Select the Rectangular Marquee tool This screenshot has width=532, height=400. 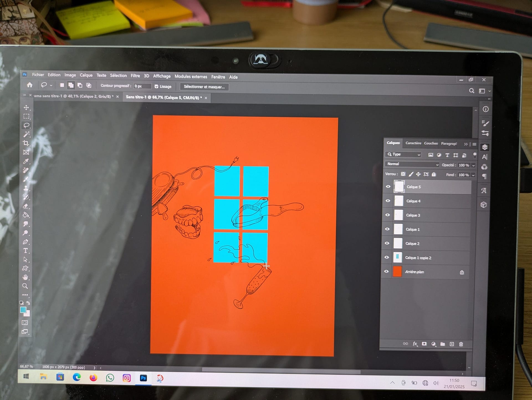tap(26, 117)
